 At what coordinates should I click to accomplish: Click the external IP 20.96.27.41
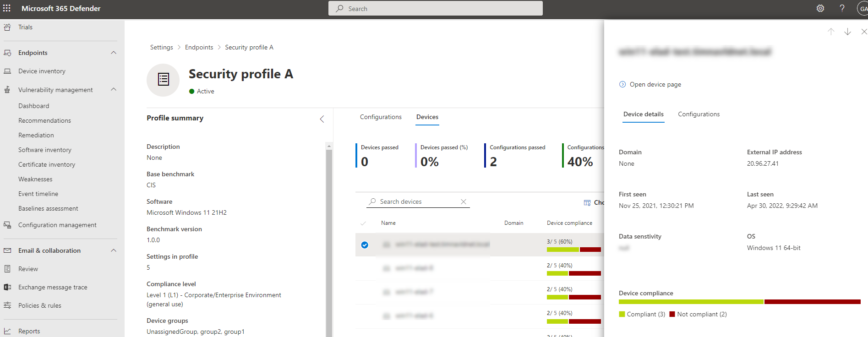tap(763, 163)
